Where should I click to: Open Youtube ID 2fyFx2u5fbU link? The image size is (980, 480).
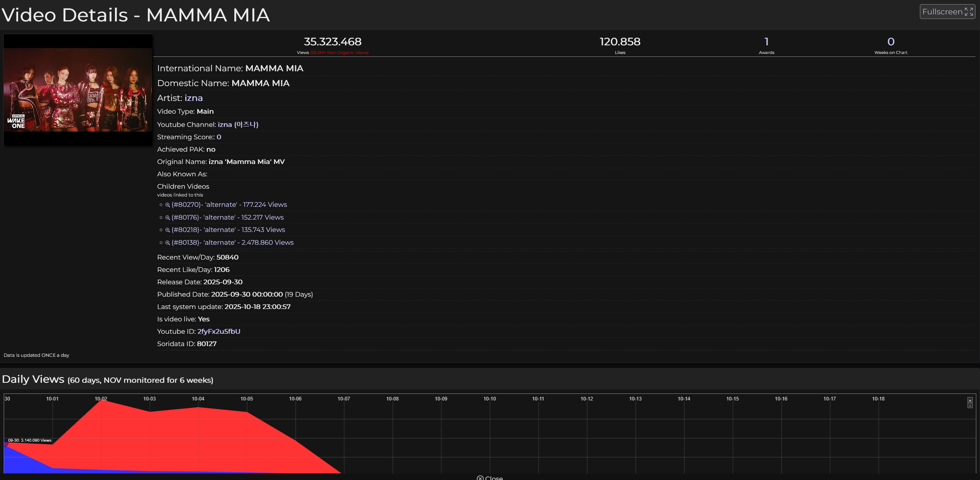tap(219, 331)
